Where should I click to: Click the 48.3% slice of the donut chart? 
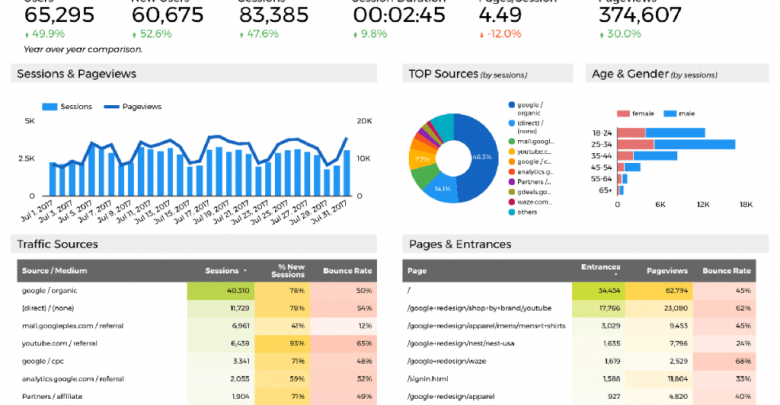485,157
